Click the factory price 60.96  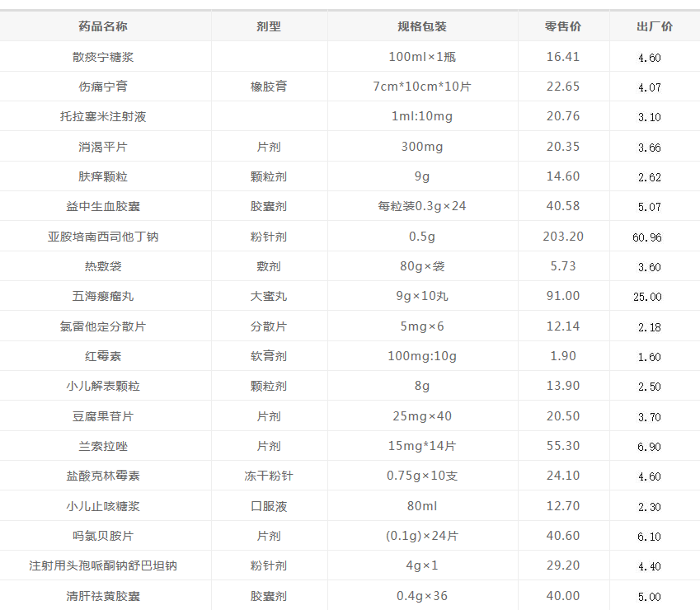(647, 237)
